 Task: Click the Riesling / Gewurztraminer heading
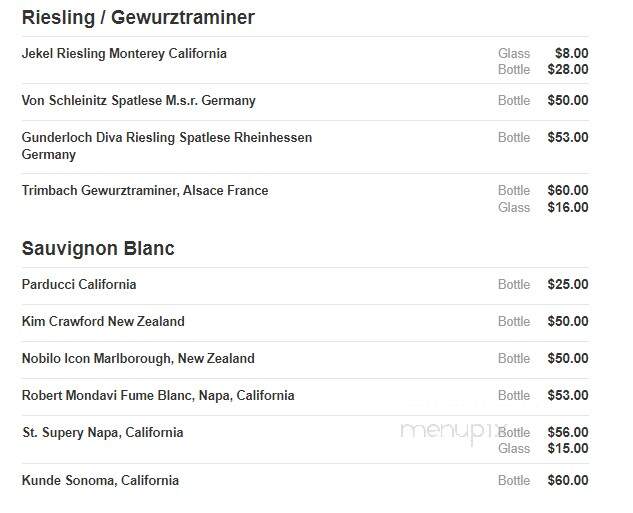click(138, 18)
